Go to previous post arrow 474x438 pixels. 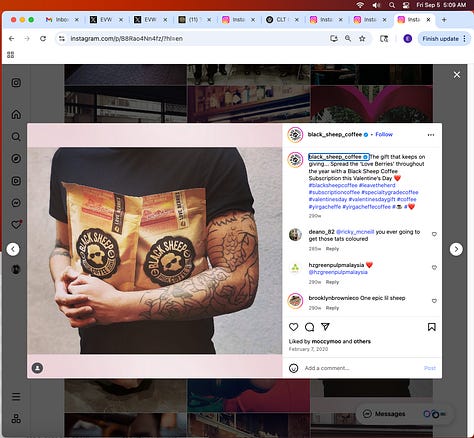[x=13, y=249]
